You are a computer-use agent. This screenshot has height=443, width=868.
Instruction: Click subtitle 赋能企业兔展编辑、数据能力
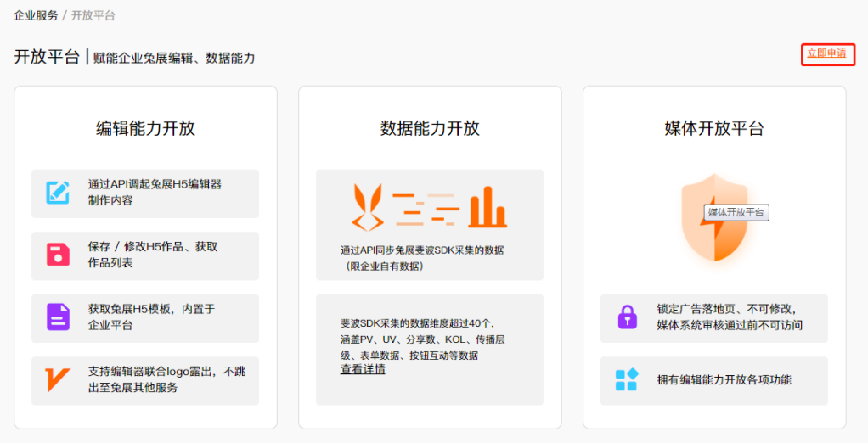174,58
